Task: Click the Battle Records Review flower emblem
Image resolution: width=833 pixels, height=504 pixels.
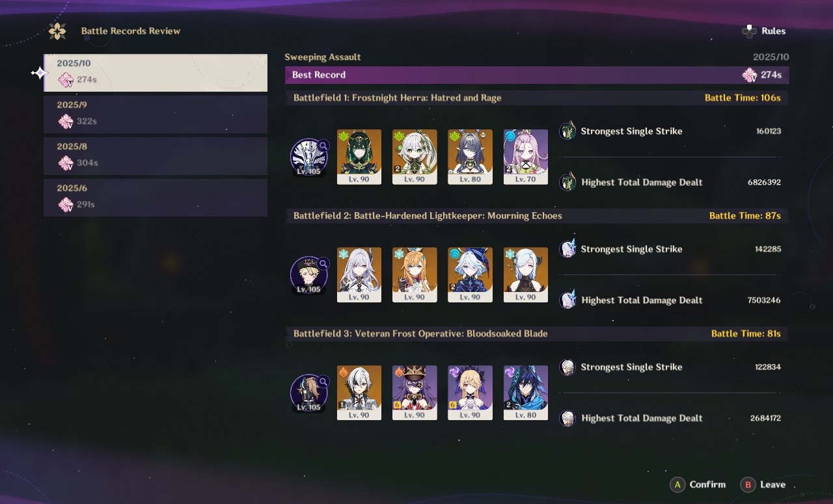Action: point(57,31)
